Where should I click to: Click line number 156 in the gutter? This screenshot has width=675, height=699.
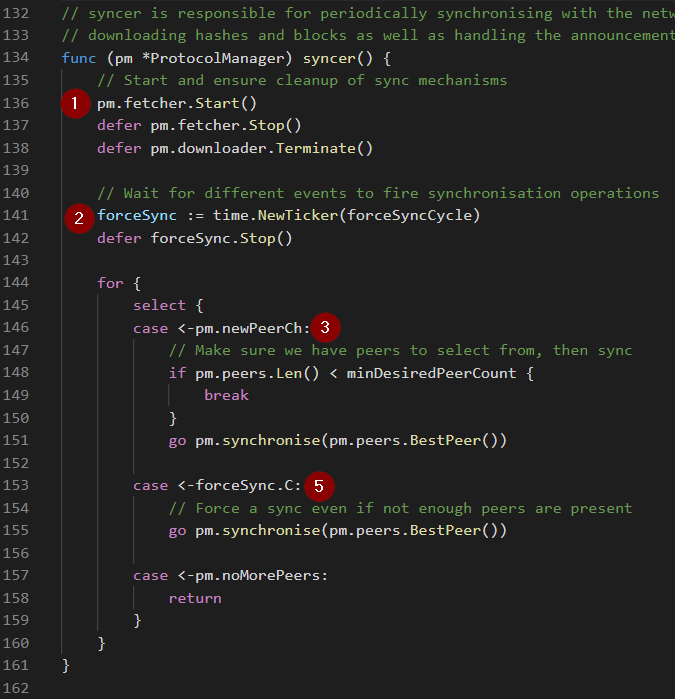click(16, 553)
